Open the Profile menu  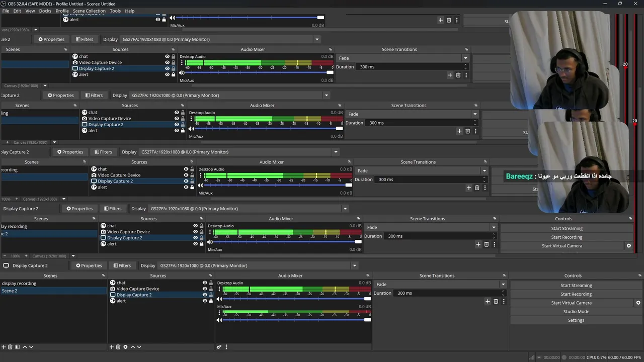[62, 11]
